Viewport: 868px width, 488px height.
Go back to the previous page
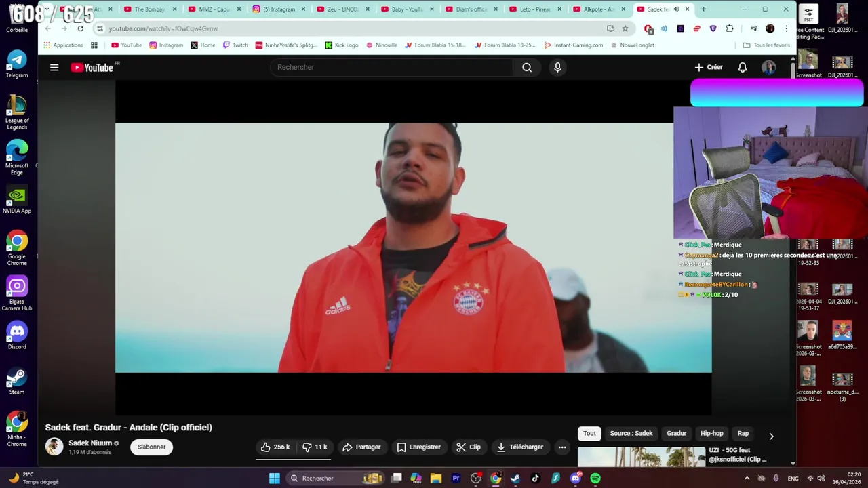coord(47,28)
